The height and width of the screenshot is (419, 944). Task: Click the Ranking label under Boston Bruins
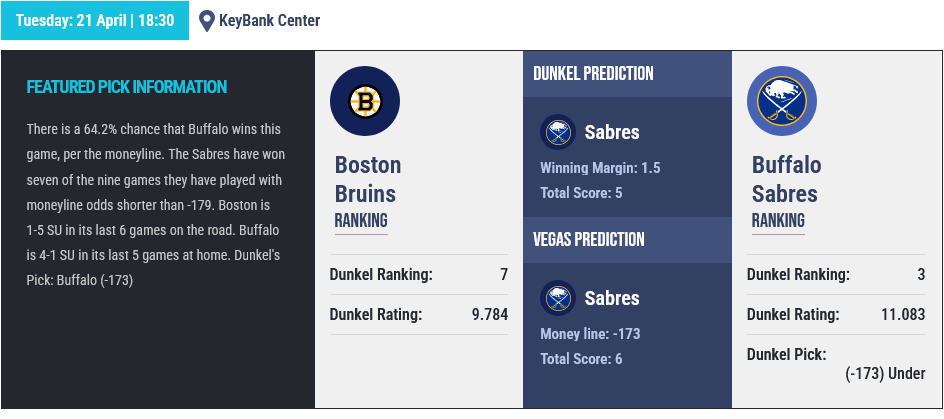[360, 220]
